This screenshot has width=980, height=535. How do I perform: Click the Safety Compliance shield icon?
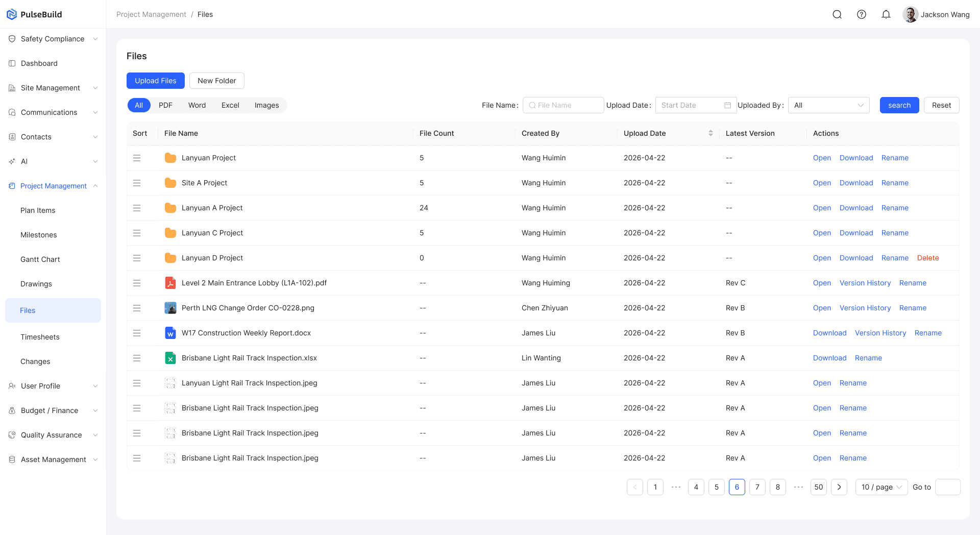12,39
